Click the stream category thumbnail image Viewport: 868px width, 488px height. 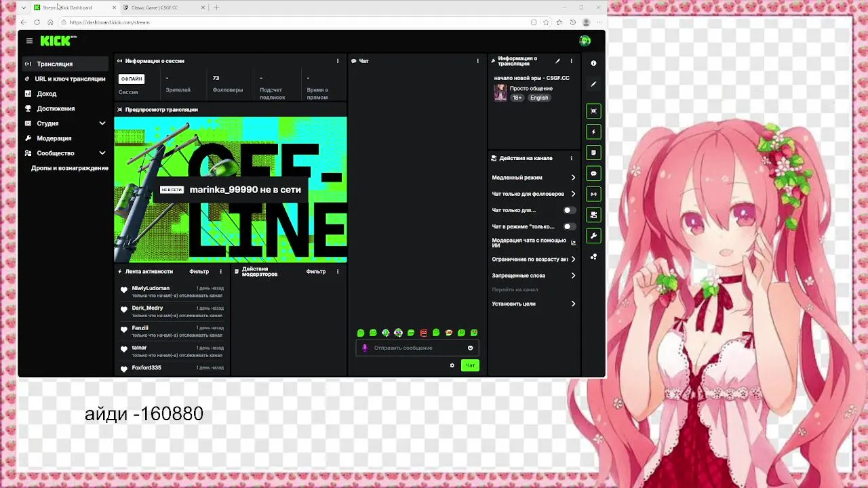(x=500, y=93)
